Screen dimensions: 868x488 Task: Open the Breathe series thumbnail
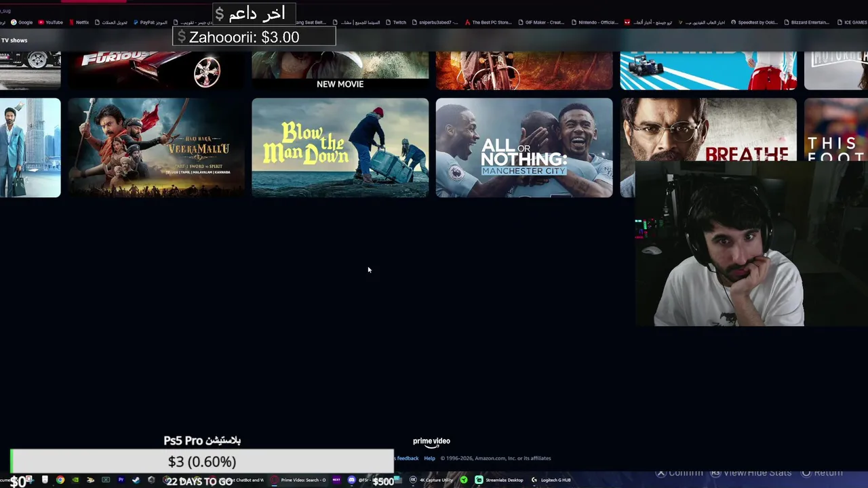pos(708,129)
